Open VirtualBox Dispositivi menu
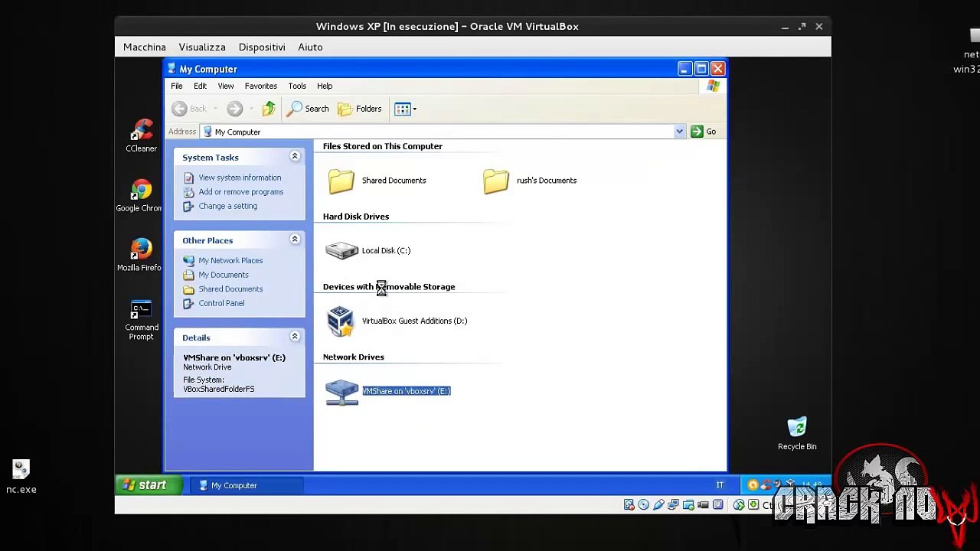Image resolution: width=980 pixels, height=551 pixels. pos(262,47)
